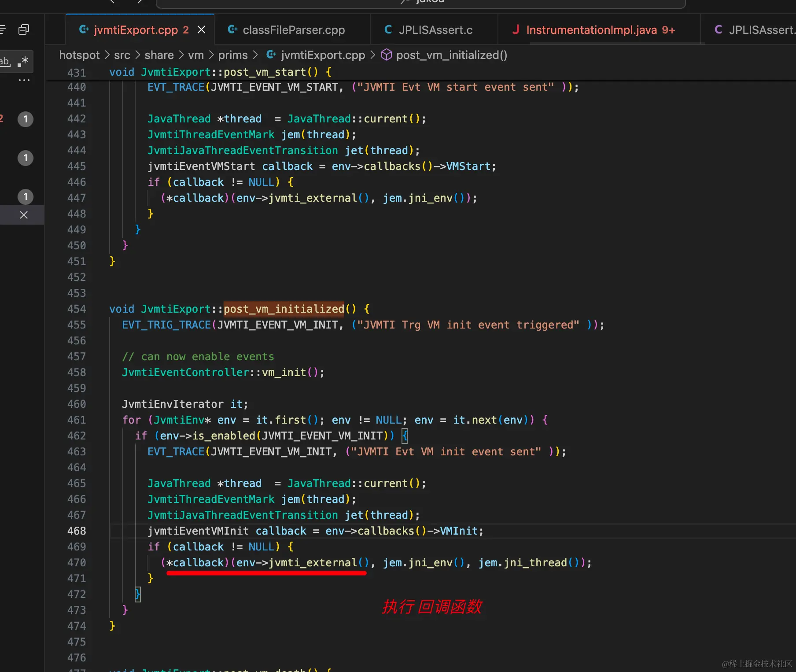Close the jvmtiExport.cpp tab
This screenshot has height=672, width=796.
point(201,30)
